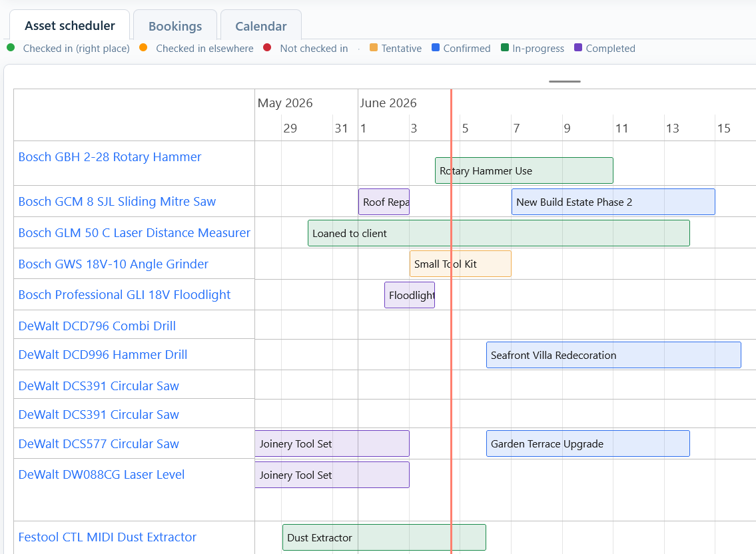Click the 11 day label
The image size is (756, 554).
click(x=621, y=129)
